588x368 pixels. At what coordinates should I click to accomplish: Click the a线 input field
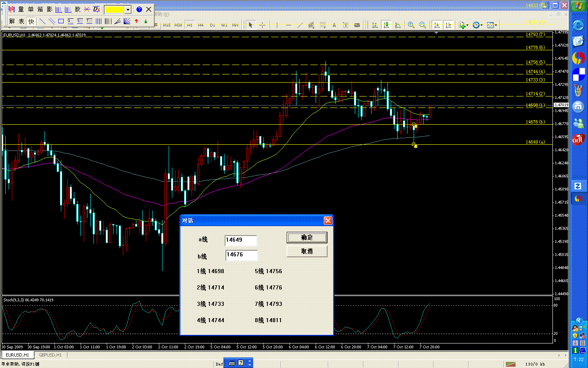241,240
